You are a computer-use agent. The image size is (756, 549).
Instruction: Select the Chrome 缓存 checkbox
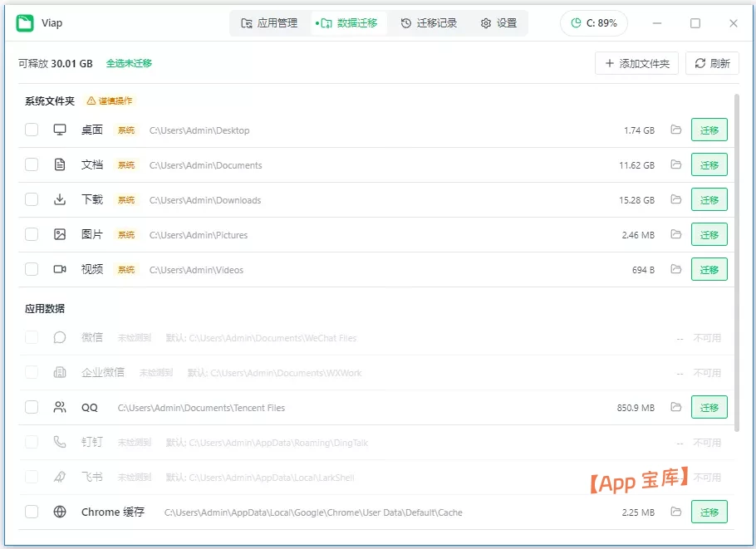tap(32, 512)
